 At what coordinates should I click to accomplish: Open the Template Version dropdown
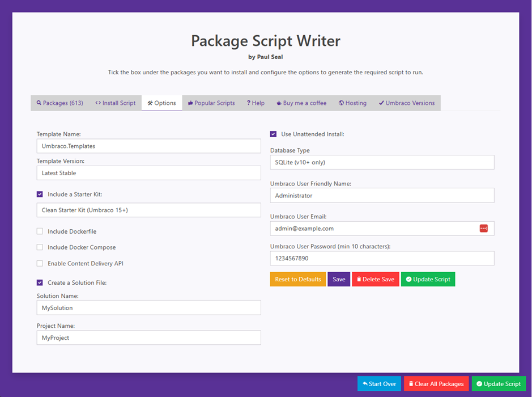[x=148, y=173]
